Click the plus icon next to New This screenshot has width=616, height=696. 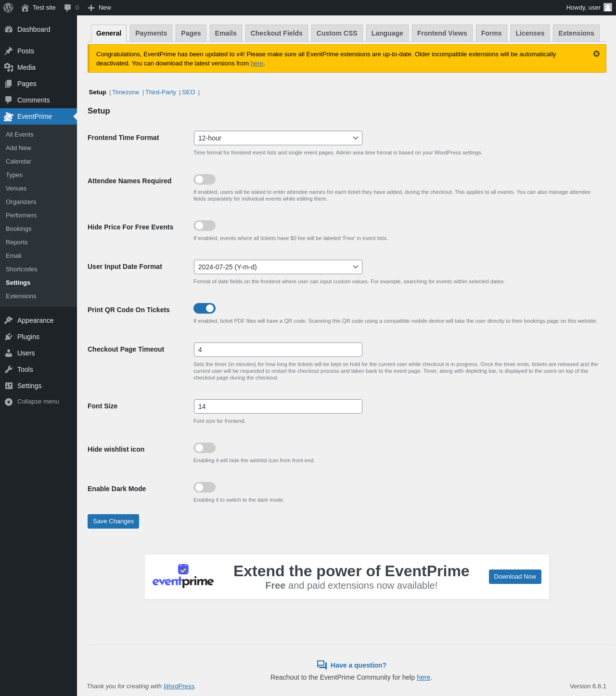91,8
